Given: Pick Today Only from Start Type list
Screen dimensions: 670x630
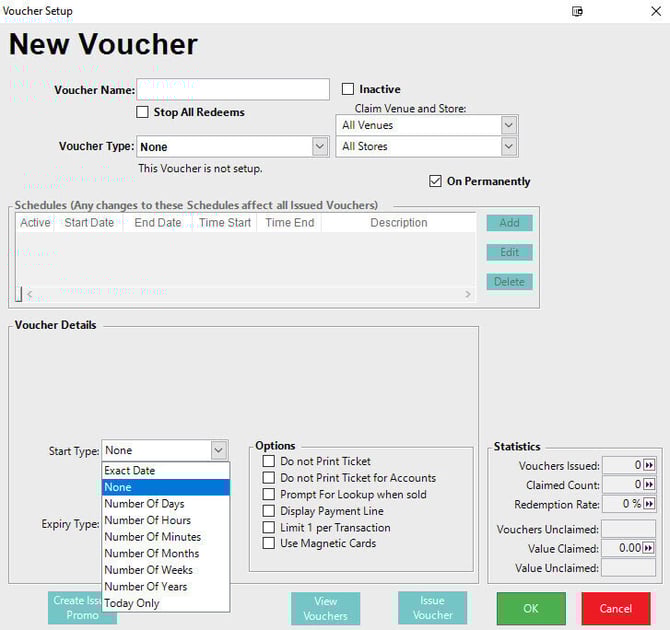Looking at the screenshot, I should click(x=132, y=603).
